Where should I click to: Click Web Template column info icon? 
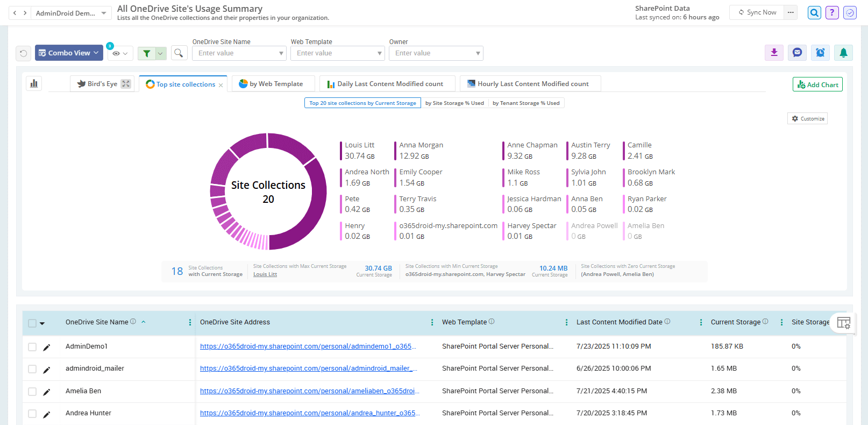(492, 322)
